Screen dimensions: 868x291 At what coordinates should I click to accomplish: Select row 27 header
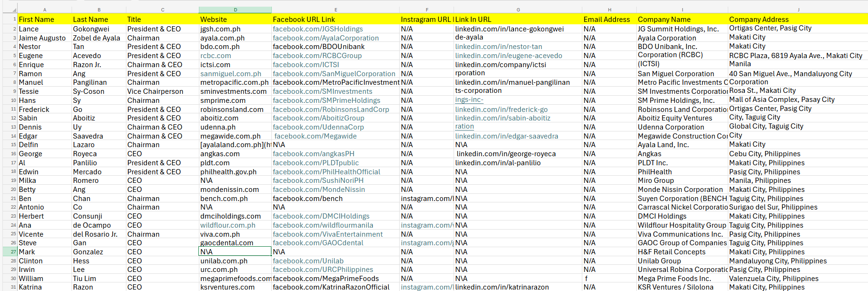point(9,252)
